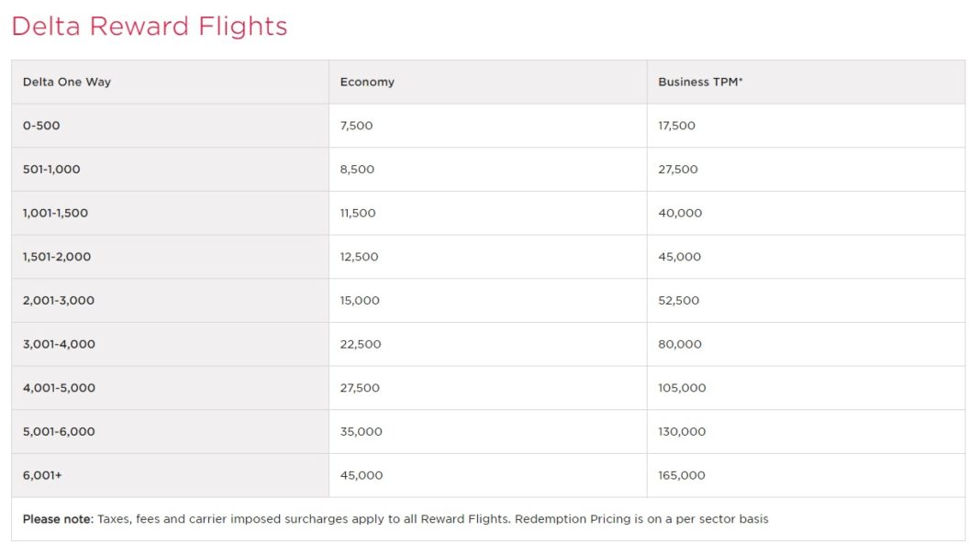Select the "2,001-3,000" row label

[x=59, y=301]
